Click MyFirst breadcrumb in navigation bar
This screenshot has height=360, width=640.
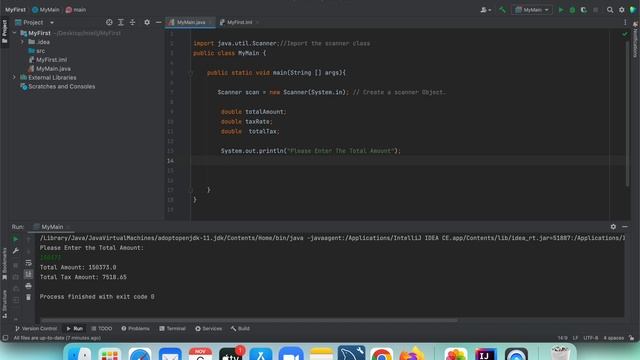(x=16, y=10)
